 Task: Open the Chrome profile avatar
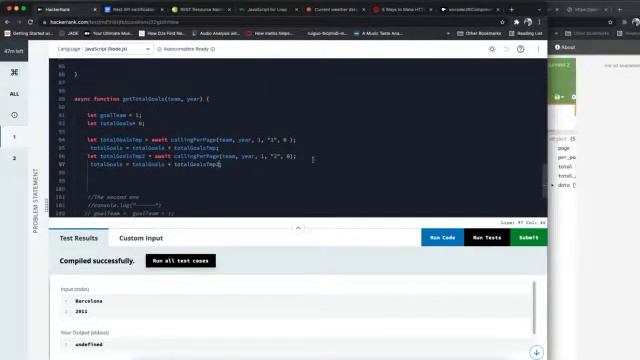pyautogui.click(x=528, y=22)
